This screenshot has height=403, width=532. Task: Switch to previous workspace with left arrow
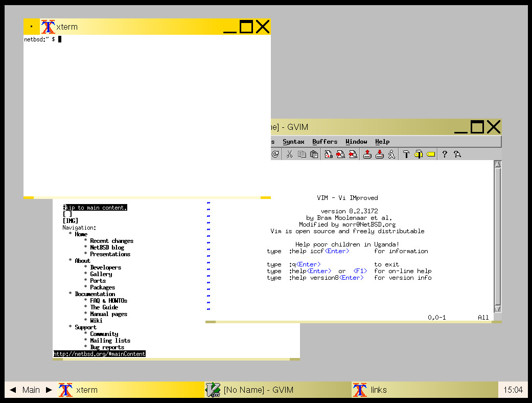coord(13,390)
